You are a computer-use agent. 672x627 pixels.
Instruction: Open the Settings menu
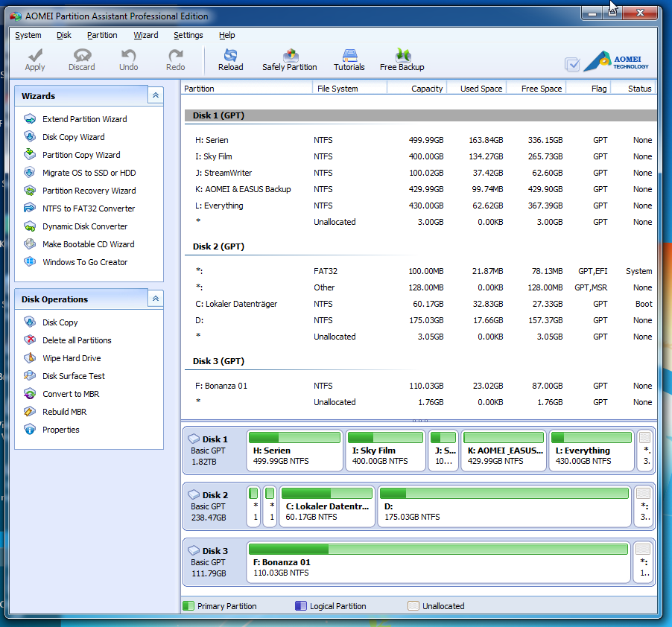coord(188,35)
